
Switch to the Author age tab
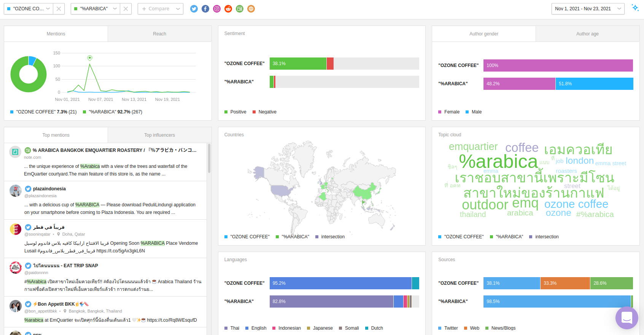(588, 34)
